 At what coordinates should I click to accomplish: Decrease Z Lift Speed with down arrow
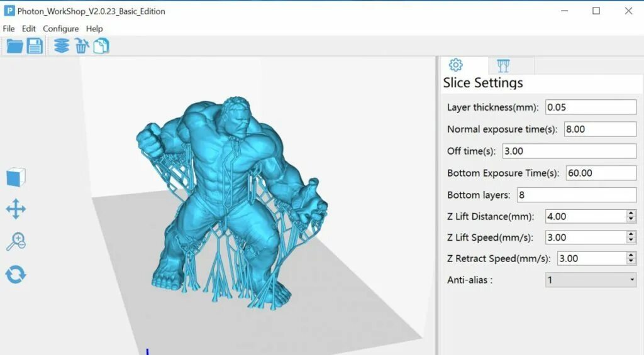pyautogui.click(x=631, y=241)
